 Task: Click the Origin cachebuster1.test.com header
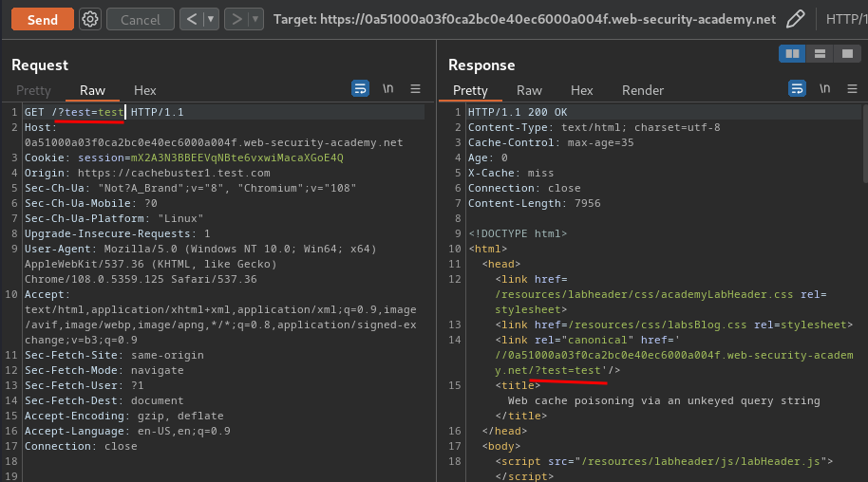[147, 174]
